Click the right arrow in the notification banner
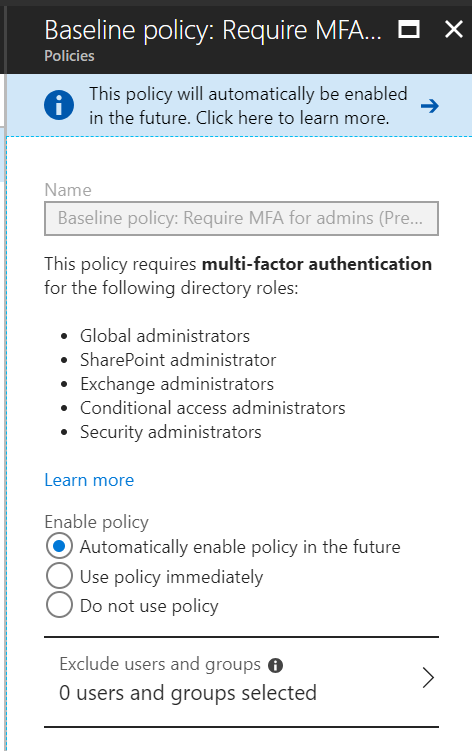Screen dimensions: 472x751 [x=430, y=106]
